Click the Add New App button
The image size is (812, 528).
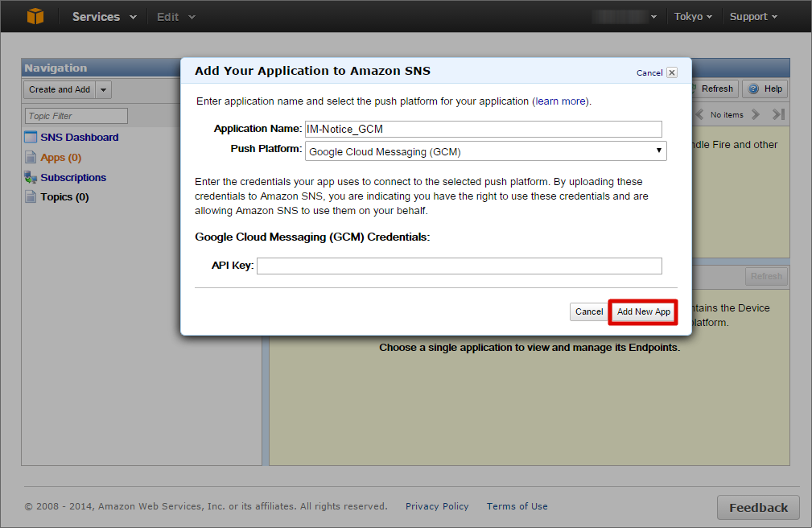point(643,311)
